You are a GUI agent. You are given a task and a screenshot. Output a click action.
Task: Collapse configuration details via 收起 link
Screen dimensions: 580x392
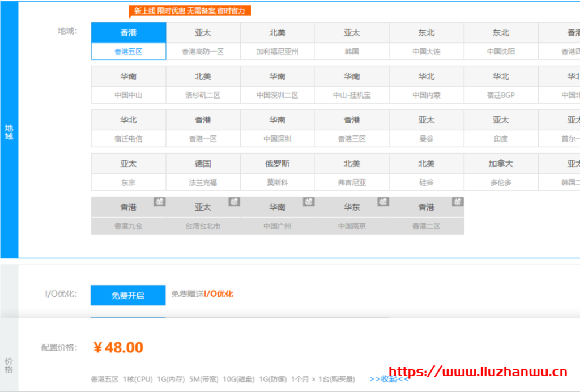(388, 379)
